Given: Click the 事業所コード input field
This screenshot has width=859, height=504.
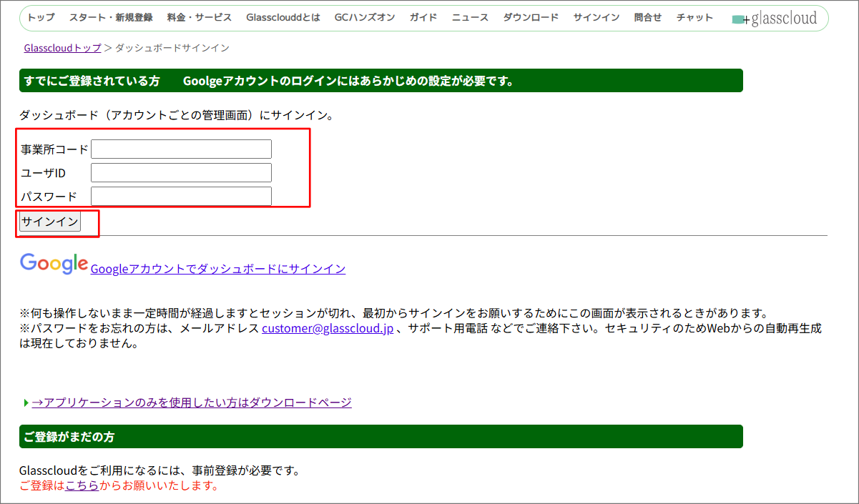Looking at the screenshot, I should click(x=181, y=149).
